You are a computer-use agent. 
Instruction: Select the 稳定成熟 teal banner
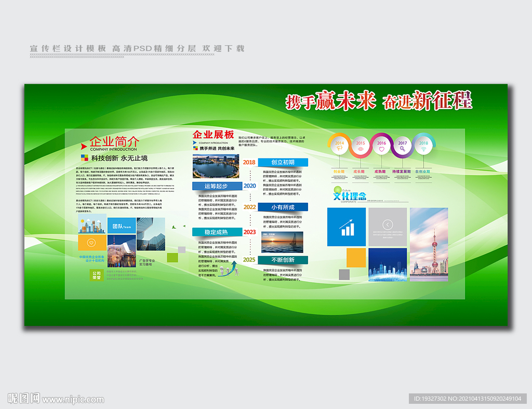click(x=217, y=232)
